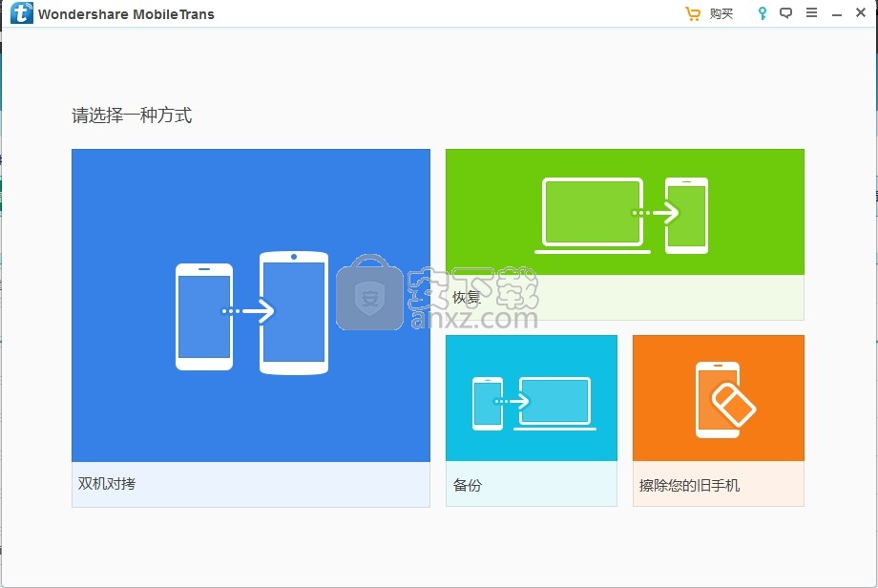878x588 pixels.
Task: Choose the 擦除您的旧手机 label
Action: [689, 485]
